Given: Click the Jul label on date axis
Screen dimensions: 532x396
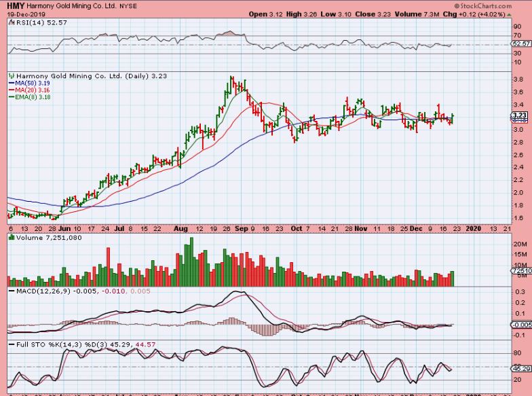Looking at the screenshot, I should (x=119, y=228).
